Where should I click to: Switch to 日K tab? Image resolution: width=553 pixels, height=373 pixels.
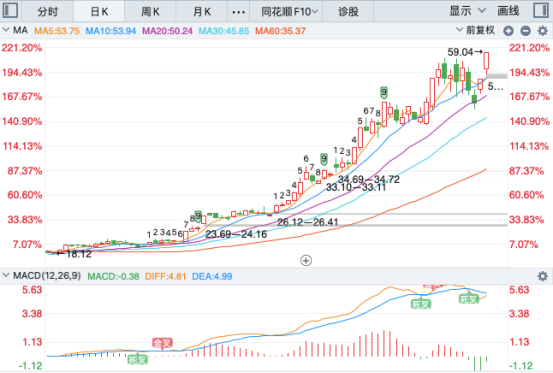click(x=99, y=12)
